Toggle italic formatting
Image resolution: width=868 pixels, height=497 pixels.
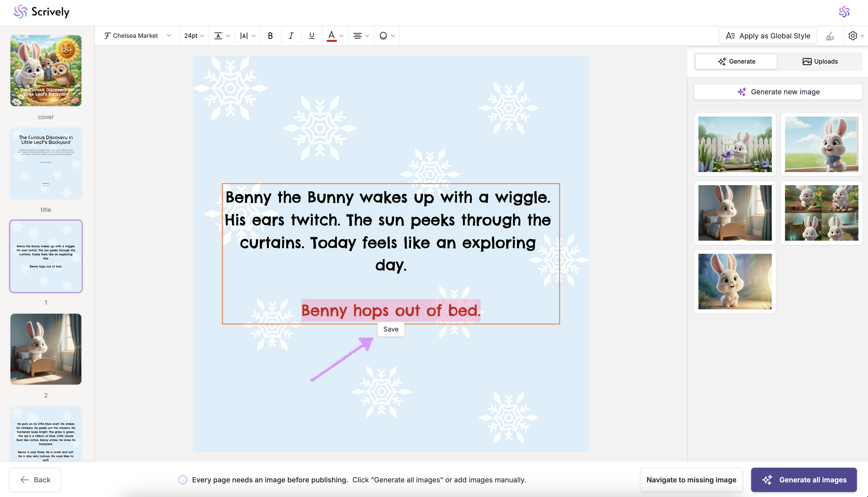click(x=291, y=36)
